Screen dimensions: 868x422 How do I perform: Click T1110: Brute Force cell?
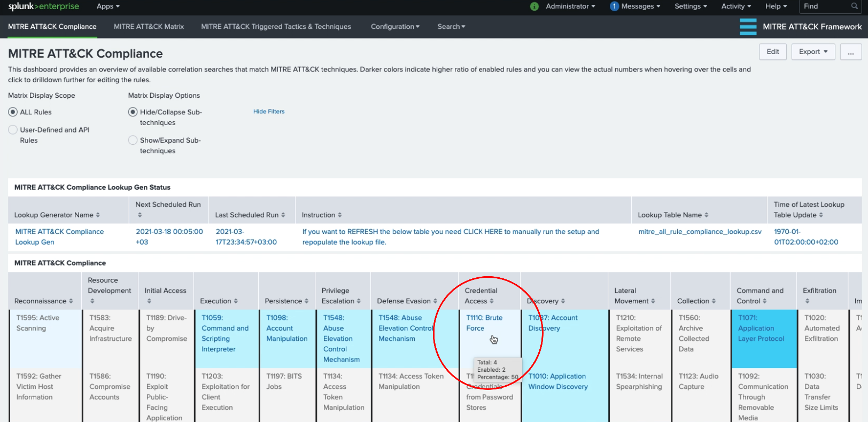(x=489, y=339)
